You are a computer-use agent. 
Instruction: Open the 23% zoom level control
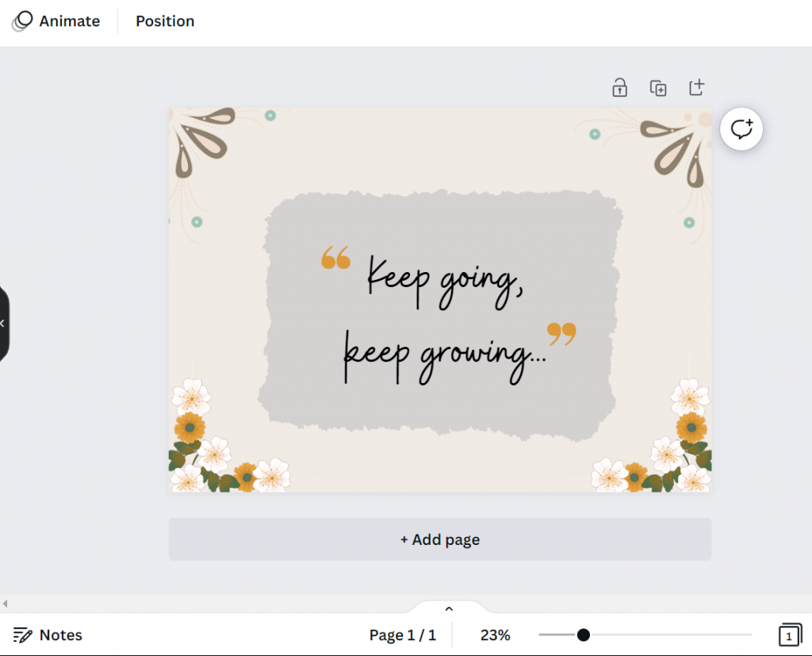pos(495,635)
